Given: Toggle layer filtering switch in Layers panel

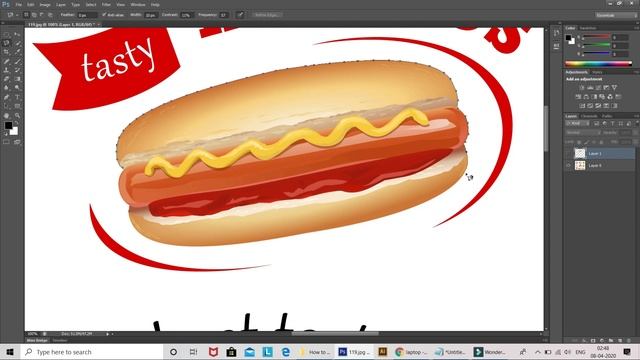Looking at the screenshot, I should [x=636, y=123].
